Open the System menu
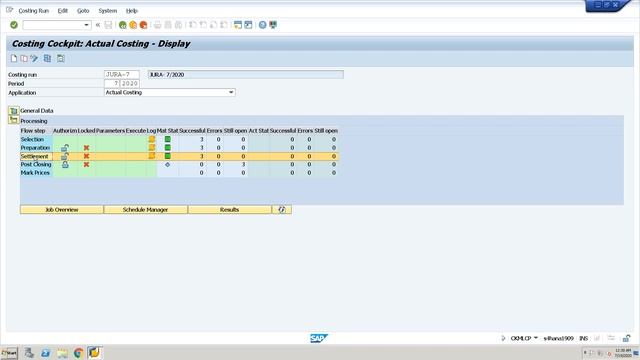 [x=107, y=11]
